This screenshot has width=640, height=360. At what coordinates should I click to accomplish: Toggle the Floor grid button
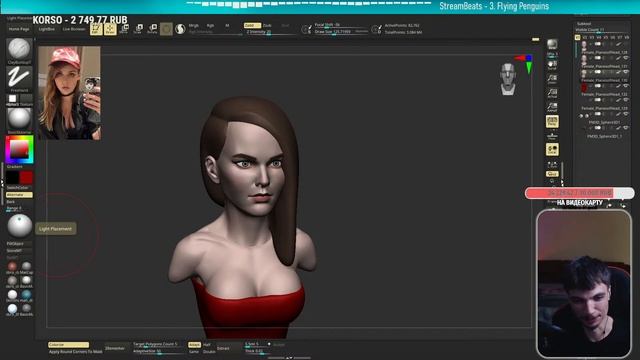(552, 136)
